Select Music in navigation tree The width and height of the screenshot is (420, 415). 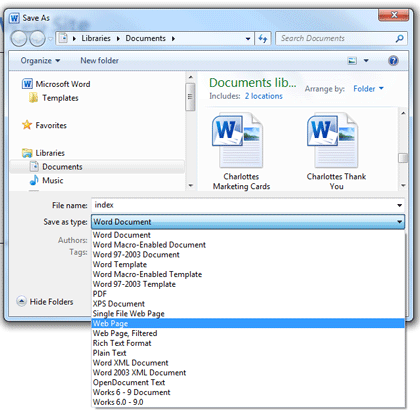point(53,180)
